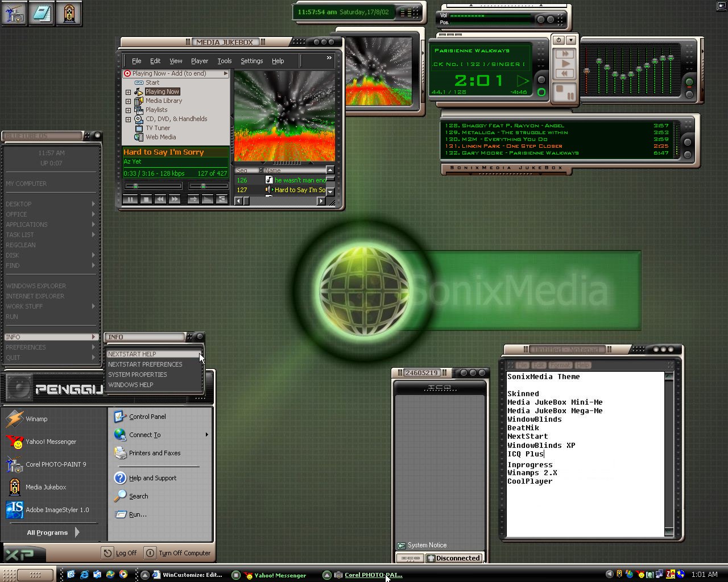Open the Settings menu in Media Jukebox
728x582 pixels.
click(x=251, y=61)
